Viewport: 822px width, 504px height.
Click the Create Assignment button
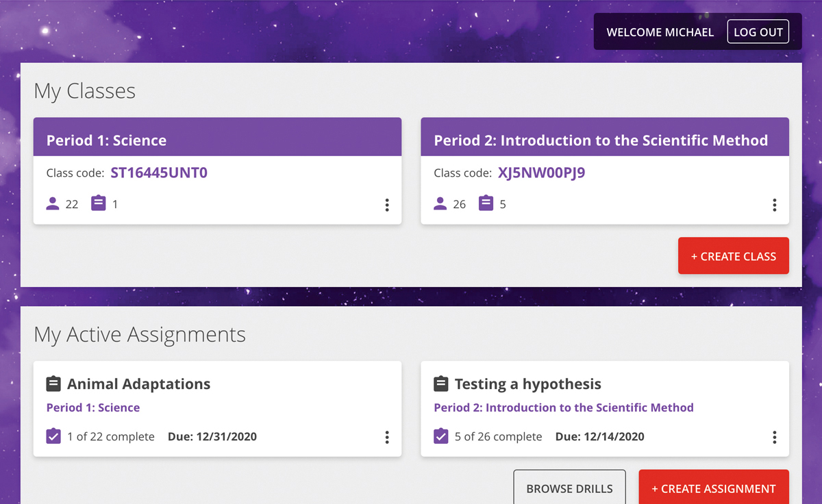713,488
